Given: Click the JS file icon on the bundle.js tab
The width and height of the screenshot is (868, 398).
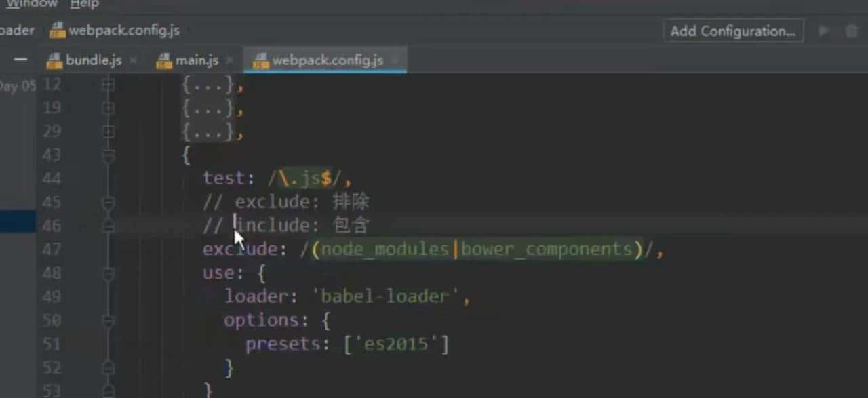Looking at the screenshot, I should point(54,60).
